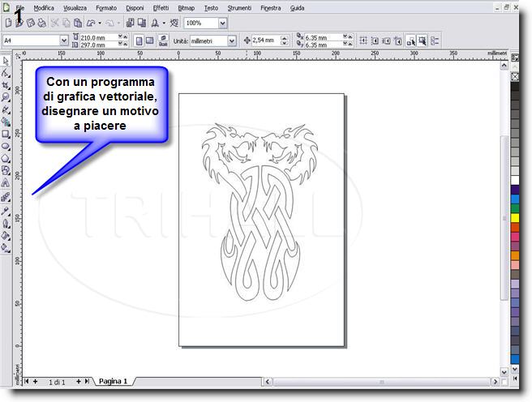
Task: Open the Strumenti menu
Action: [x=239, y=8]
